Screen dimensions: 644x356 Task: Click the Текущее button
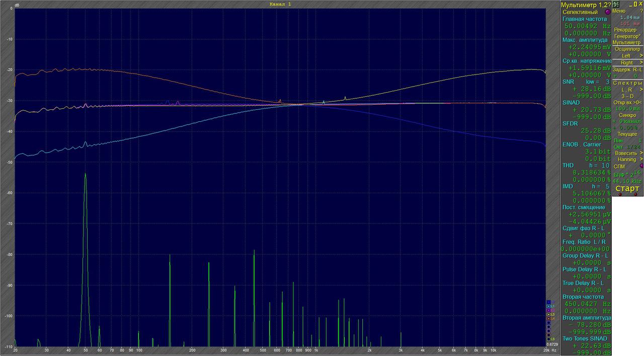pos(627,134)
